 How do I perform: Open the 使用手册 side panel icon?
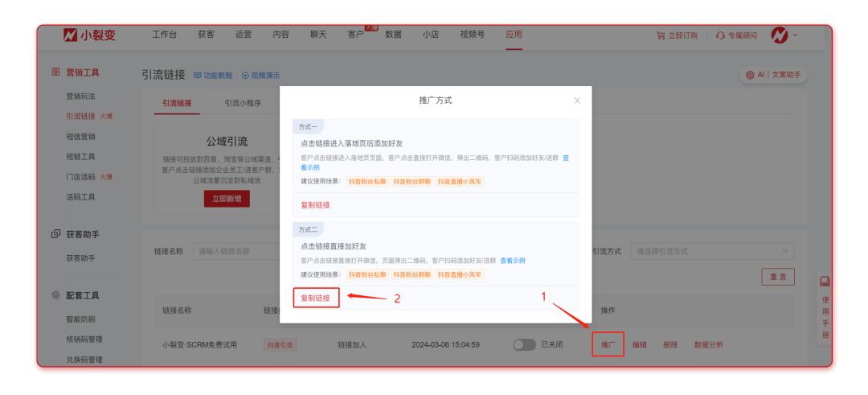point(824,282)
